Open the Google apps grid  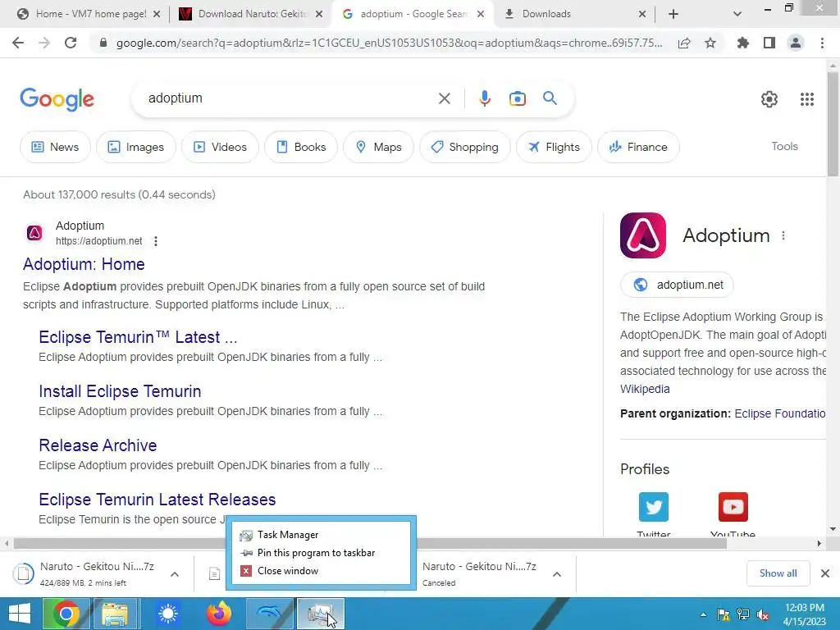pos(807,99)
